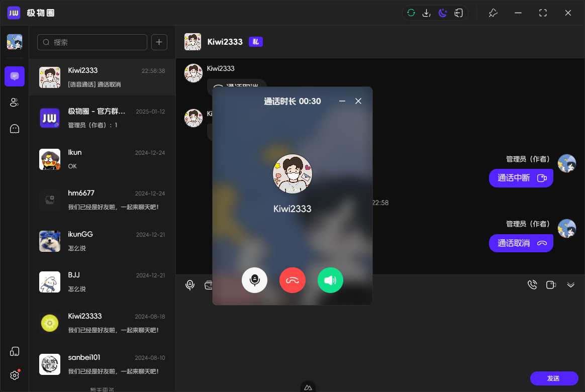Click the device icon in left sidebar

click(15, 351)
